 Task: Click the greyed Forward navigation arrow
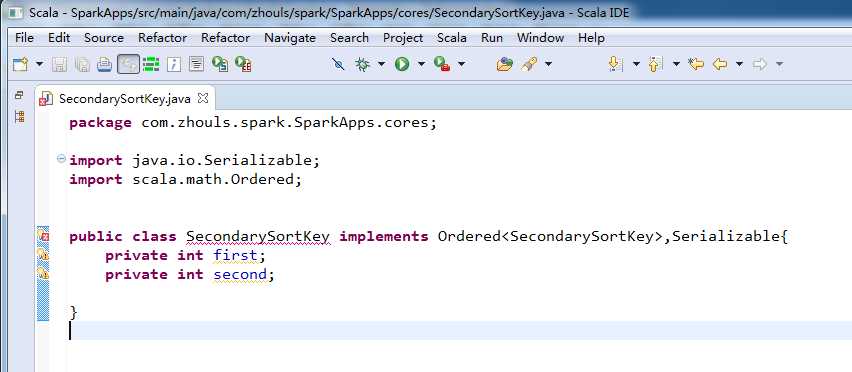[760, 65]
